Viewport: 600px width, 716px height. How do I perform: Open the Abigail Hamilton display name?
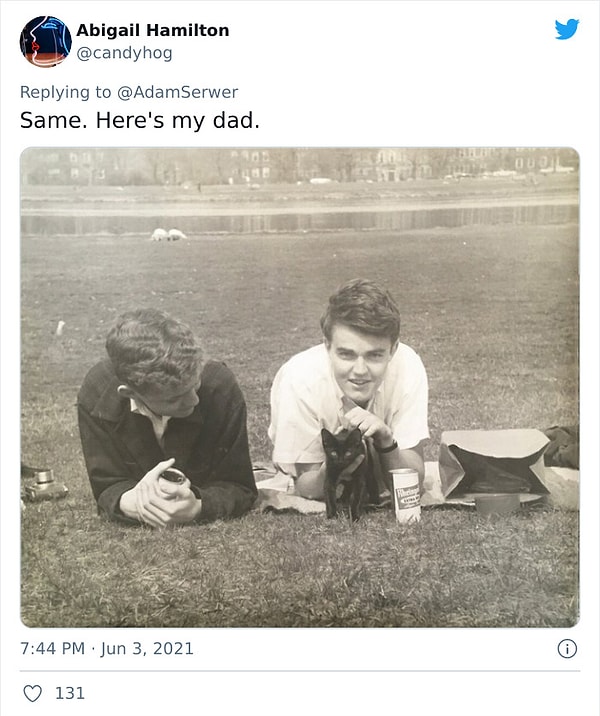click(152, 30)
